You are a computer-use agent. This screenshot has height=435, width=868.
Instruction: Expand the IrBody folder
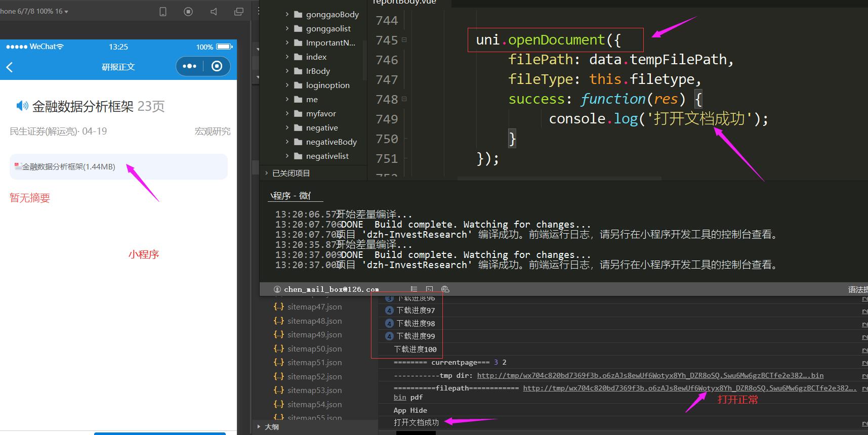287,71
